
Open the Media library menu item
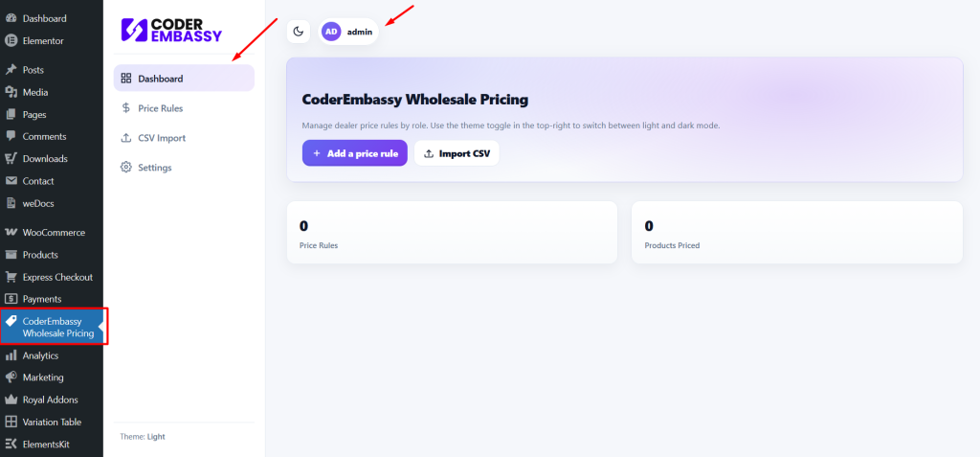pyautogui.click(x=35, y=92)
